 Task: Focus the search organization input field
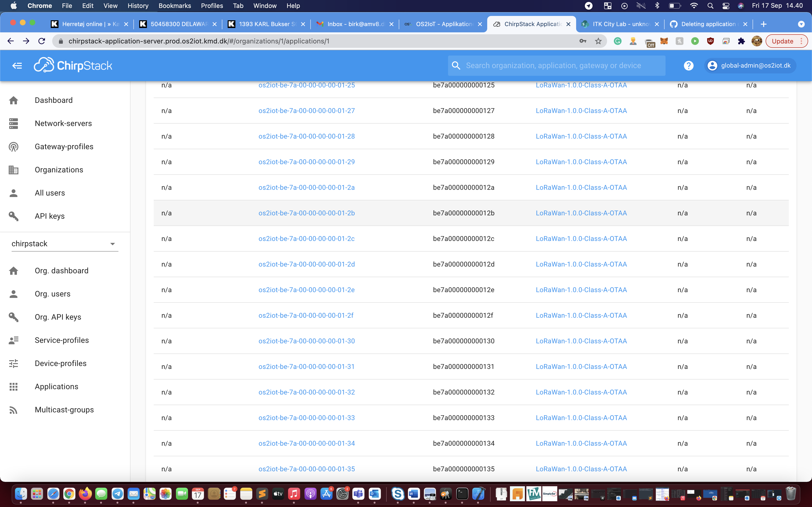560,66
